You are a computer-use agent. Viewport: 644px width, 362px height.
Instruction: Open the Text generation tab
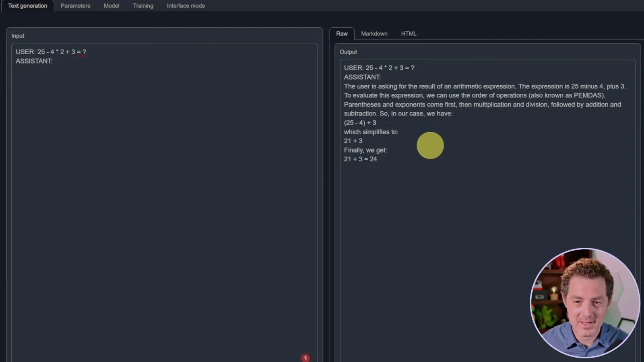(27, 6)
